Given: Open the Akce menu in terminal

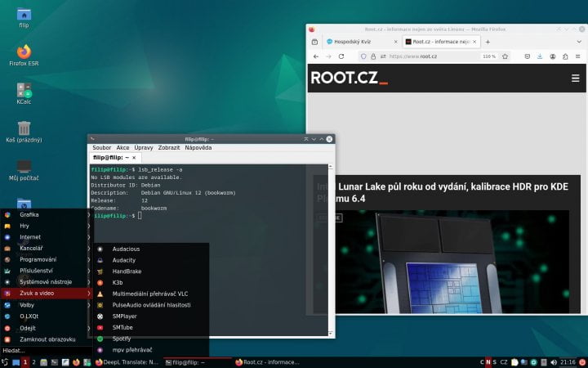Looking at the screenshot, I should (x=122, y=148).
